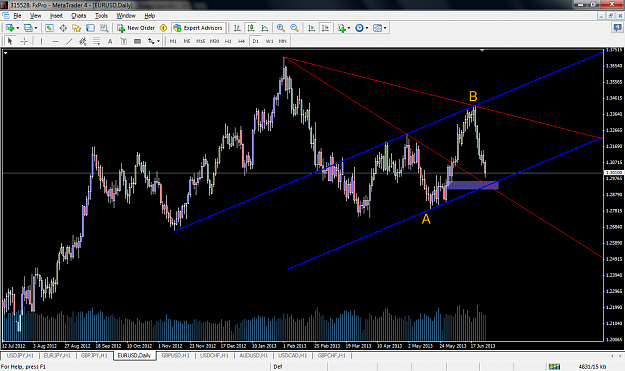Open the Indicators list icon
625x371 pixels.
pos(341,28)
